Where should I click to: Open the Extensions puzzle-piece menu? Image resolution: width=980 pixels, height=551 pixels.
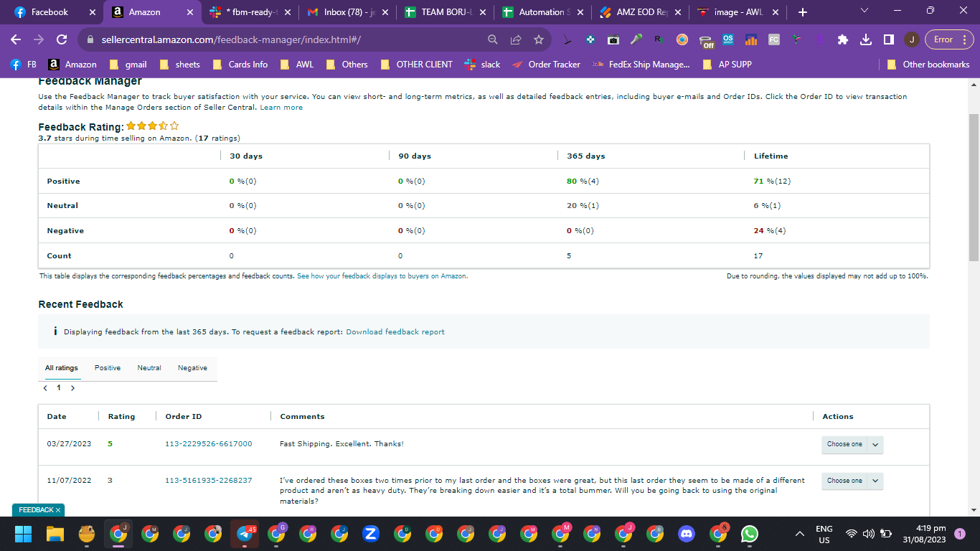pyautogui.click(x=843, y=39)
